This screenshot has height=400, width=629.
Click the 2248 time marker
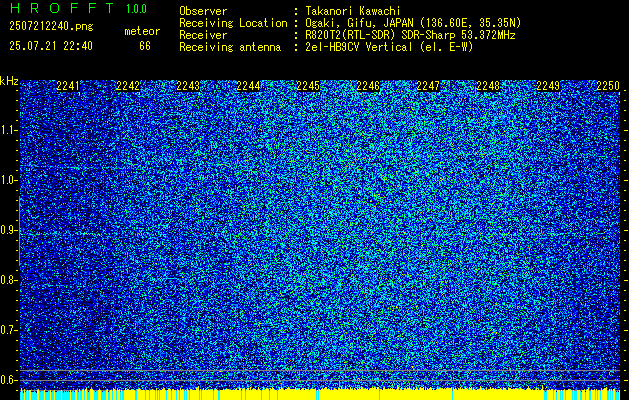click(489, 86)
